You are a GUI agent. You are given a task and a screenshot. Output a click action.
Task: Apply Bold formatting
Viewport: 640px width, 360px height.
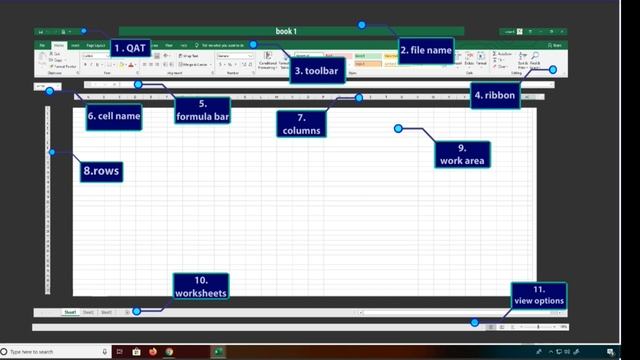click(x=85, y=65)
